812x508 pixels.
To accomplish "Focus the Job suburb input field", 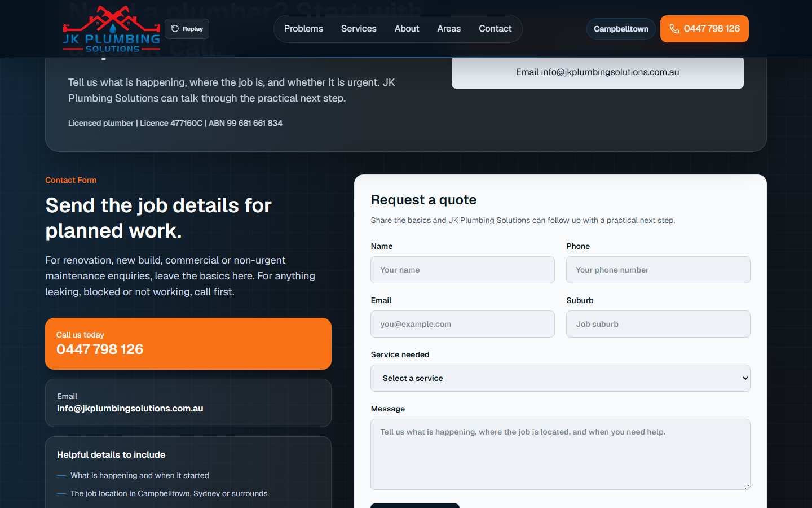I will [x=658, y=324].
